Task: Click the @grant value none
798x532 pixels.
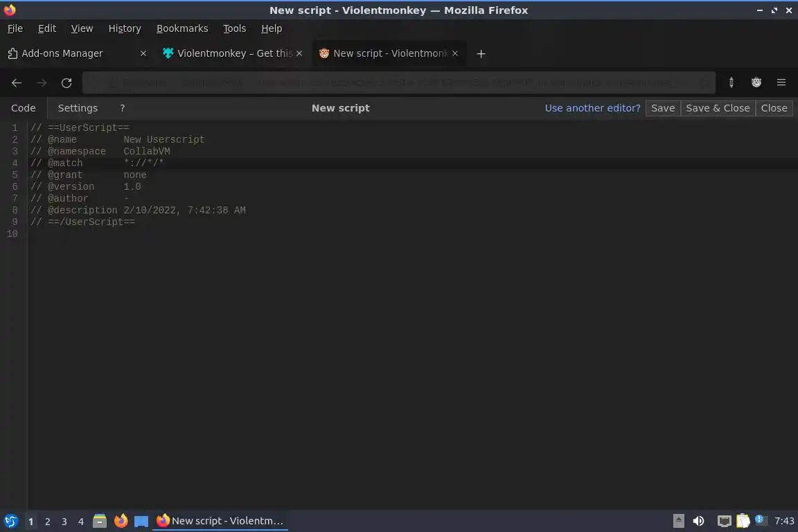Action: tap(135, 175)
